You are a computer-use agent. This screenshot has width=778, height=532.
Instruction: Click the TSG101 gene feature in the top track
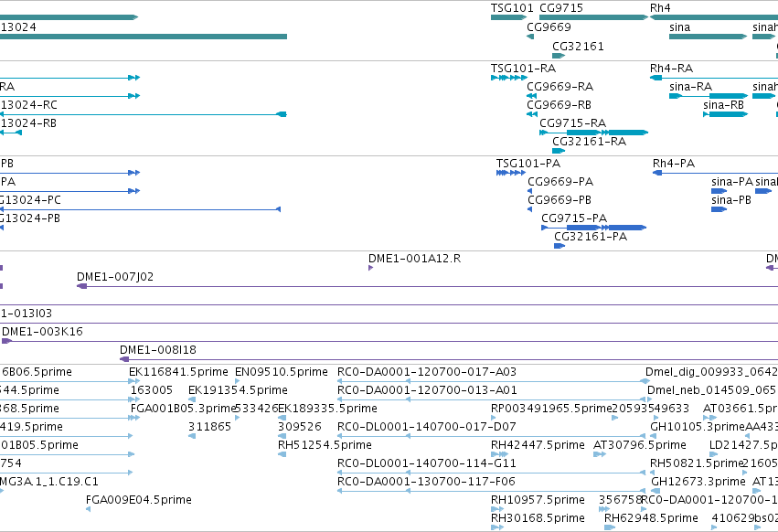(x=508, y=17)
